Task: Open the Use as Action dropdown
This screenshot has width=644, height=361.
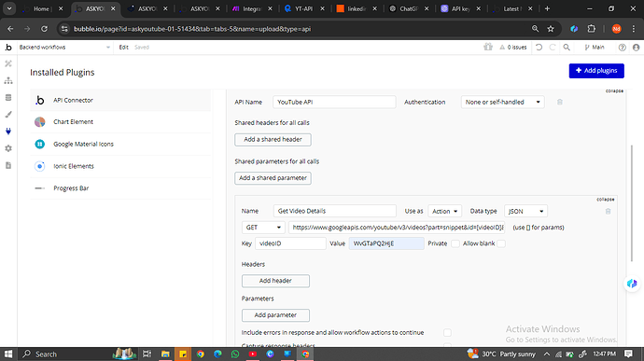Action: coord(445,211)
